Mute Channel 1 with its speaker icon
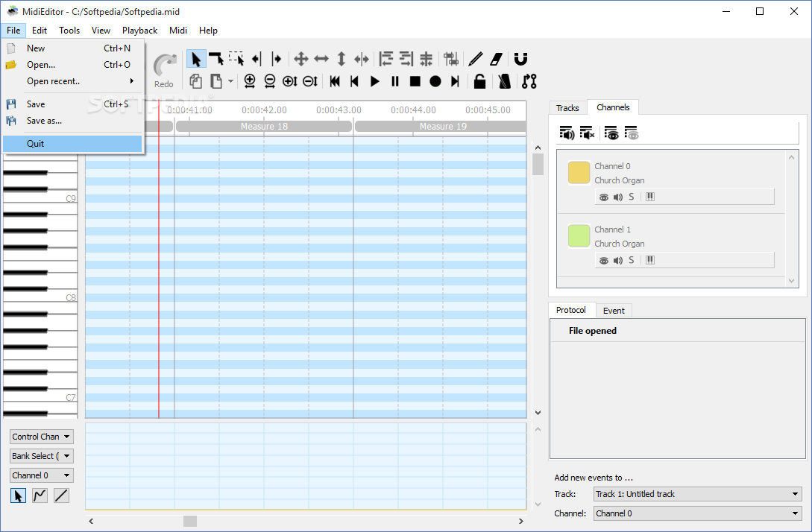The width and height of the screenshot is (812, 532). point(618,260)
